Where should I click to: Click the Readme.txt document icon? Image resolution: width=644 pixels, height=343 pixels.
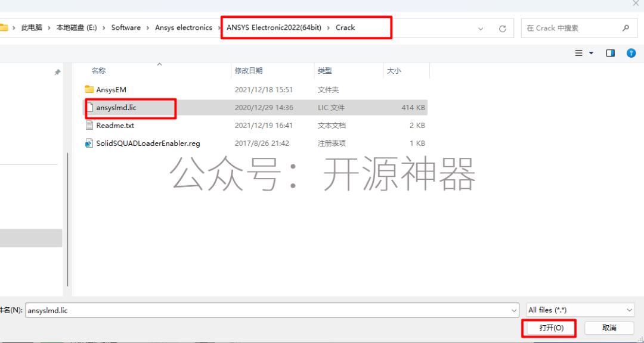(89, 126)
